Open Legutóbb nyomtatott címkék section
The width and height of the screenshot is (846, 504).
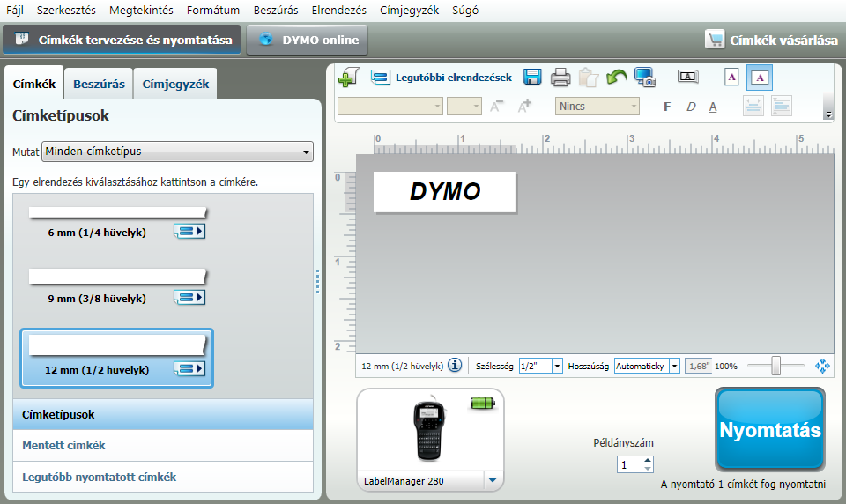pyautogui.click(x=163, y=477)
